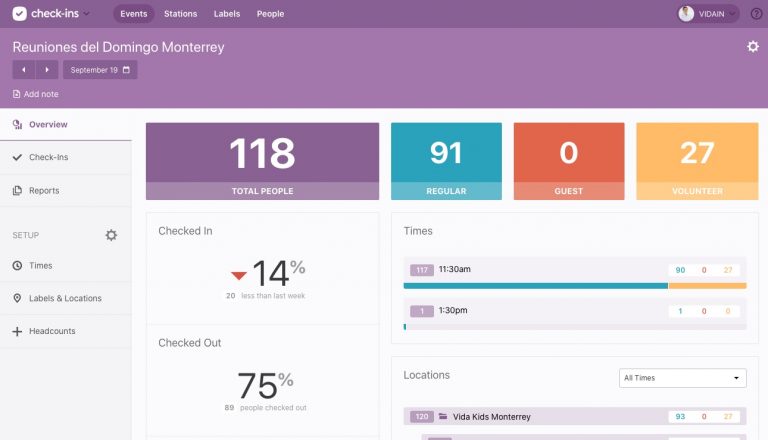Open Times setup page

pos(40,265)
